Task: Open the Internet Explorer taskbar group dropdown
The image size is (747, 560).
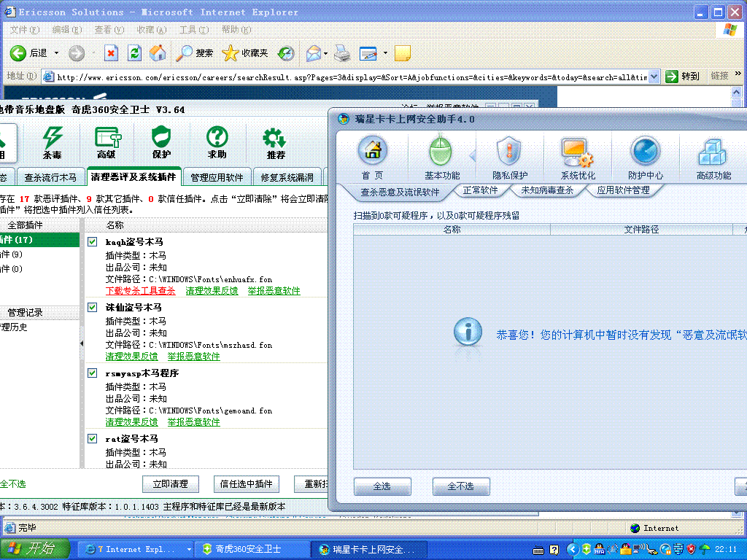Action: [189, 549]
